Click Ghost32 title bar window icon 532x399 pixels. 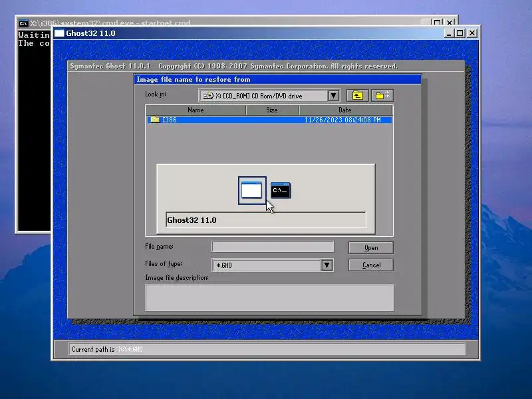pos(59,33)
